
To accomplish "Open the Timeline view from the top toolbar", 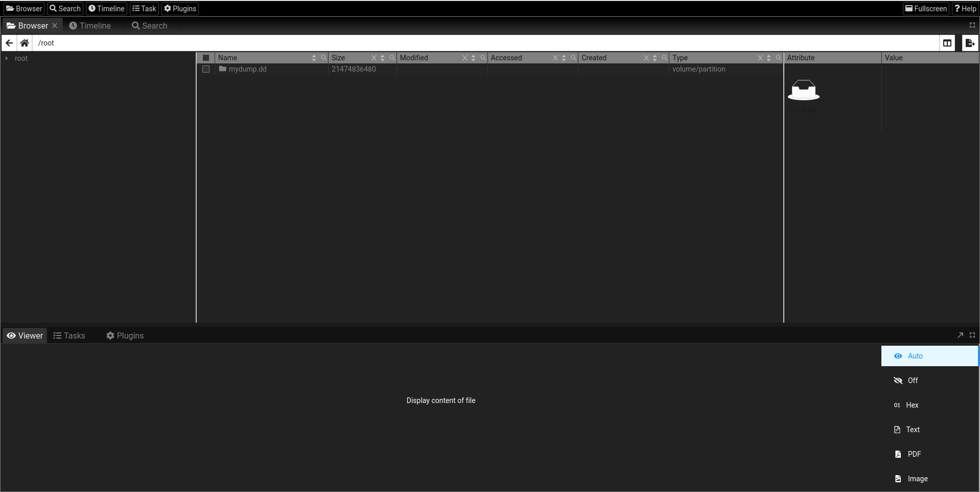I will (106, 8).
